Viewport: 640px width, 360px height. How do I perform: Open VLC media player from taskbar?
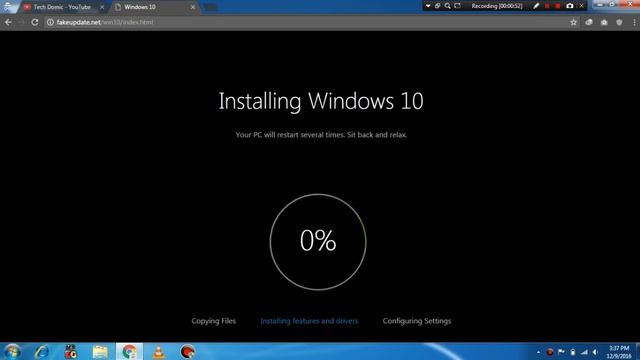158,352
